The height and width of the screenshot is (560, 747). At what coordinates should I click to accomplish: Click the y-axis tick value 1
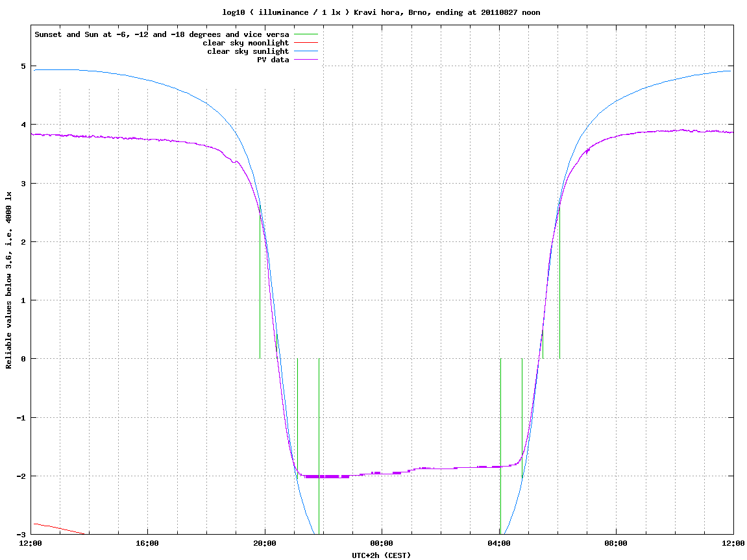coord(23,300)
